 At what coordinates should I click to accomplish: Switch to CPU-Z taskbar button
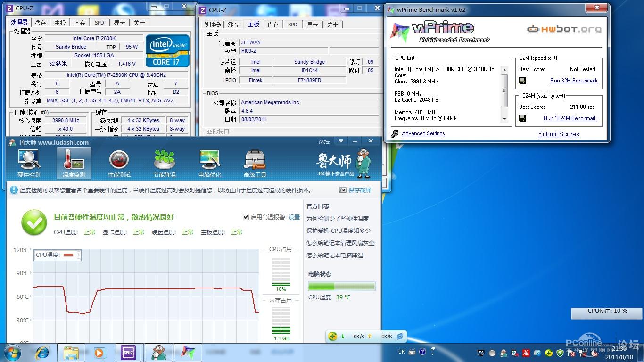coord(128,352)
